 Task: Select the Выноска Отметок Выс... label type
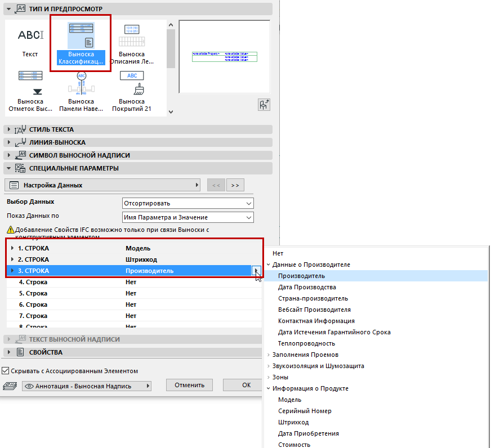30,91
